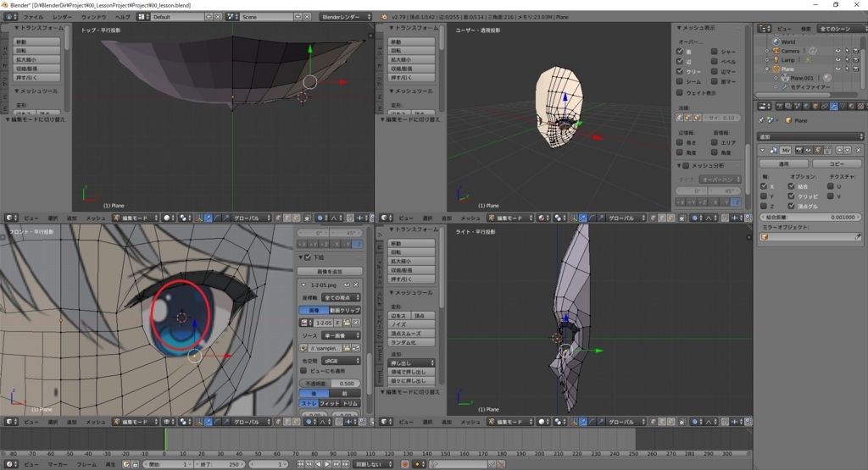Click the Camera object icon in outliner
The height and width of the screenshot is (470, 868).
click(775, 51)
